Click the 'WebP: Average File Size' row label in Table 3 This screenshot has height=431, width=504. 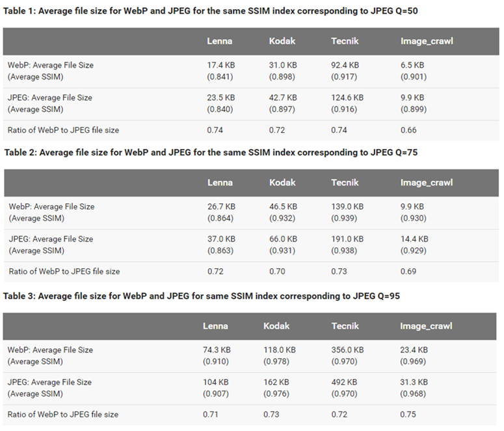click(50, 350)
